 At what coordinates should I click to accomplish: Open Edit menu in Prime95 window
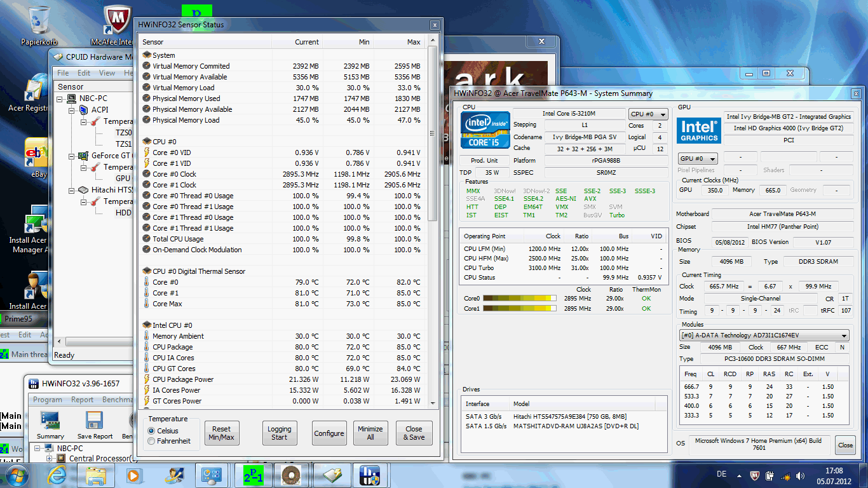click(25, 334)
